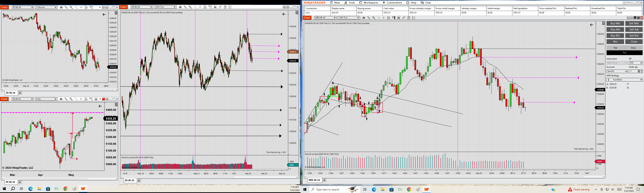Select crosshair cursor in MES 1000 Tick chart
644x193 pixels.
pos(384,18)
